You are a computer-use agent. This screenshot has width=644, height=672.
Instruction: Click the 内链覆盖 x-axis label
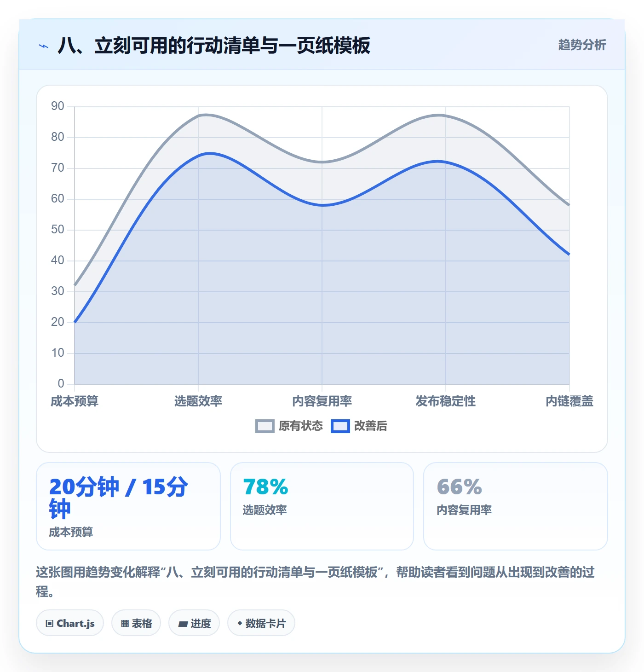(x=569, y=401)
